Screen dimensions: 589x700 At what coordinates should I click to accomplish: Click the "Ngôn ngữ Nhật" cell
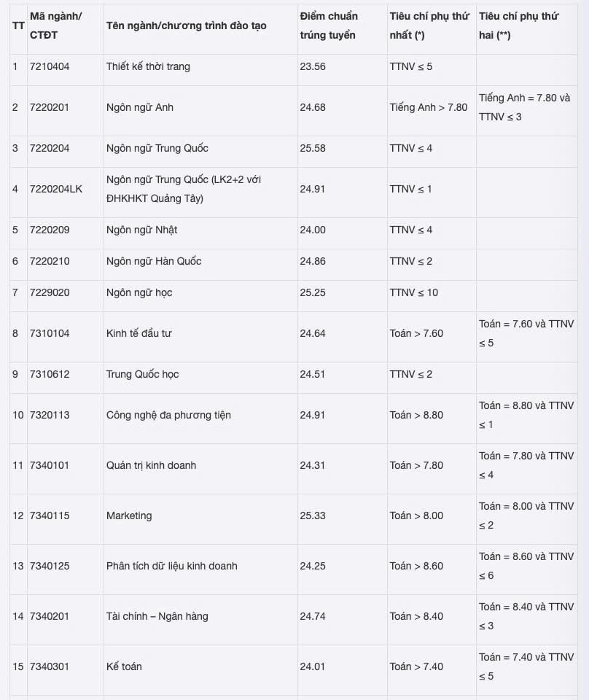click(142, 230)
